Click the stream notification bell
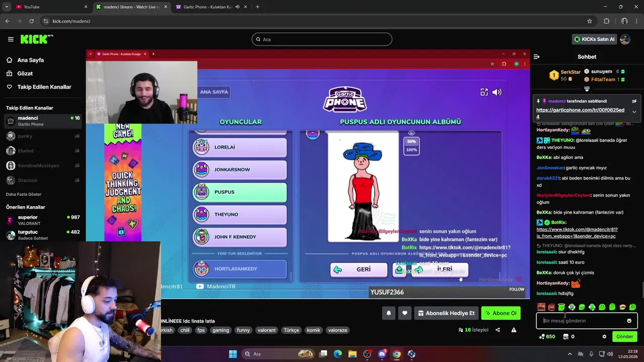The width and height of the screenshot is (644, 362). [388, 313]
